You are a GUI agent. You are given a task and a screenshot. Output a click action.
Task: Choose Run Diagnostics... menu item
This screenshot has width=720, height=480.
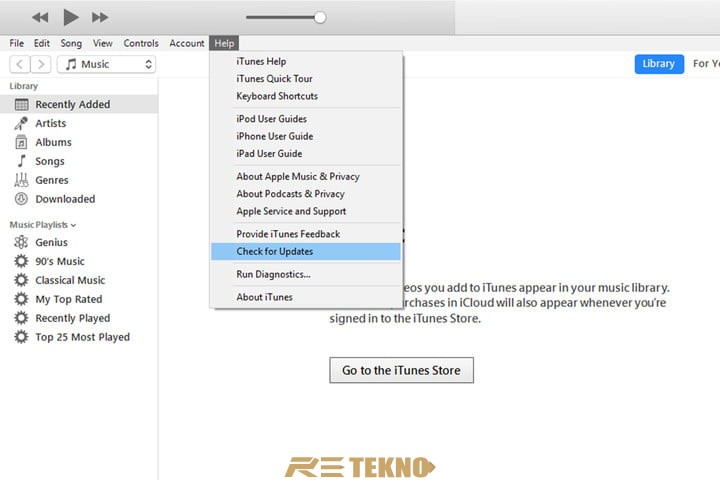tap(306, 274)
